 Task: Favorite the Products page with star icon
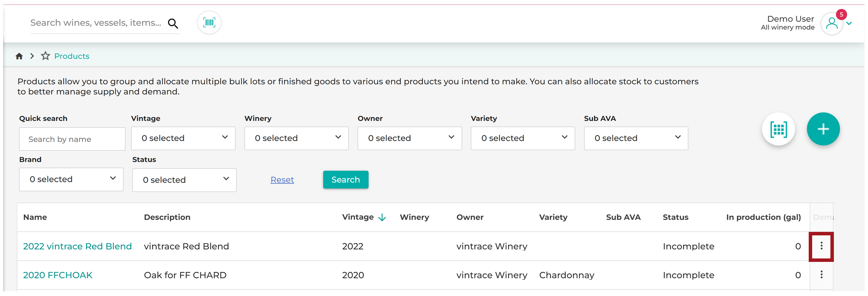click(x=46, y=56)
